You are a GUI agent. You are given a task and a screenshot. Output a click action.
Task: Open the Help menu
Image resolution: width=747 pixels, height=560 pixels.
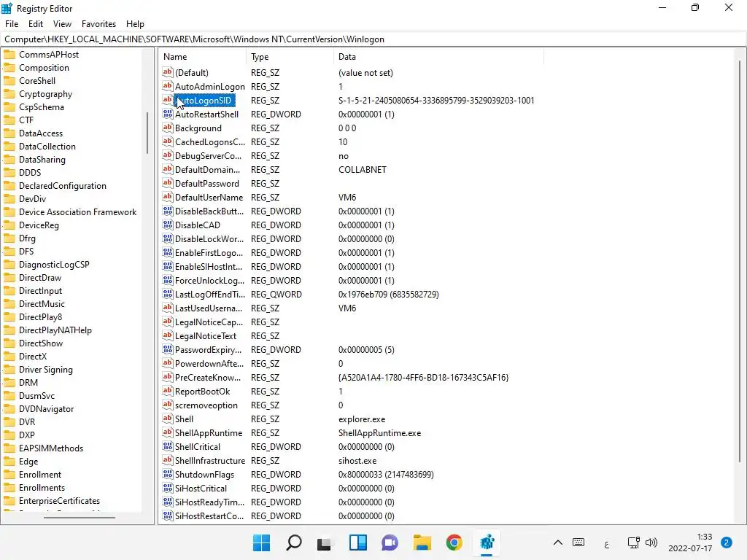[135, 24]
